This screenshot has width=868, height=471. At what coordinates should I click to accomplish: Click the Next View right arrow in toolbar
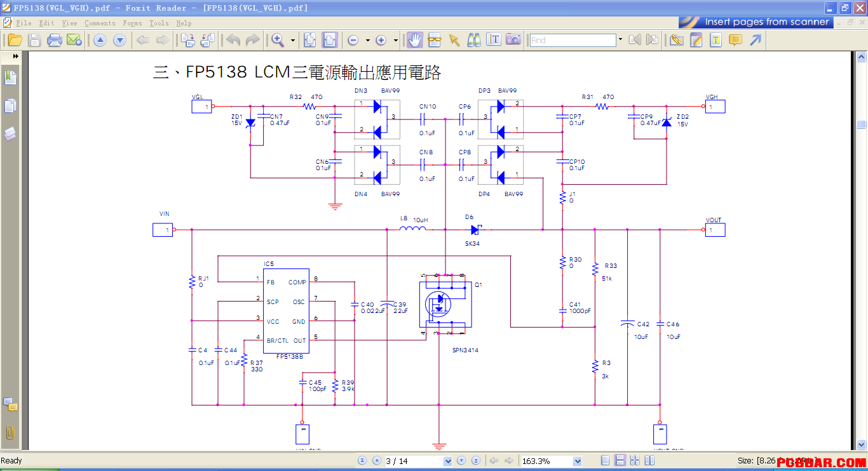(163, 40)
